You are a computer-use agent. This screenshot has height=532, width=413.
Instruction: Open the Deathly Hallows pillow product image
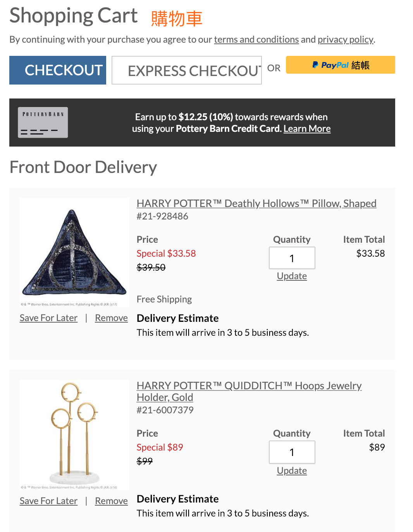coord(74,252)
